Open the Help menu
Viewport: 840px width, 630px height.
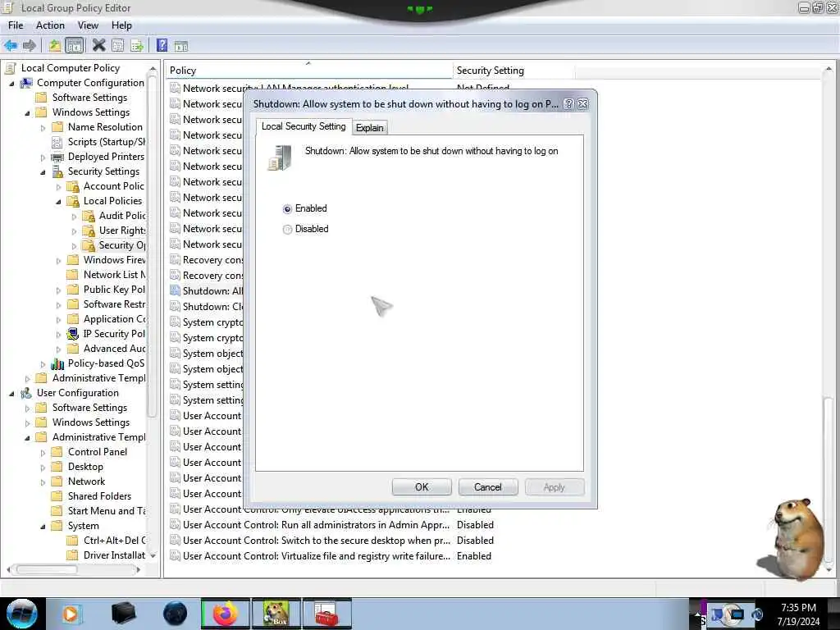(121, 25)
